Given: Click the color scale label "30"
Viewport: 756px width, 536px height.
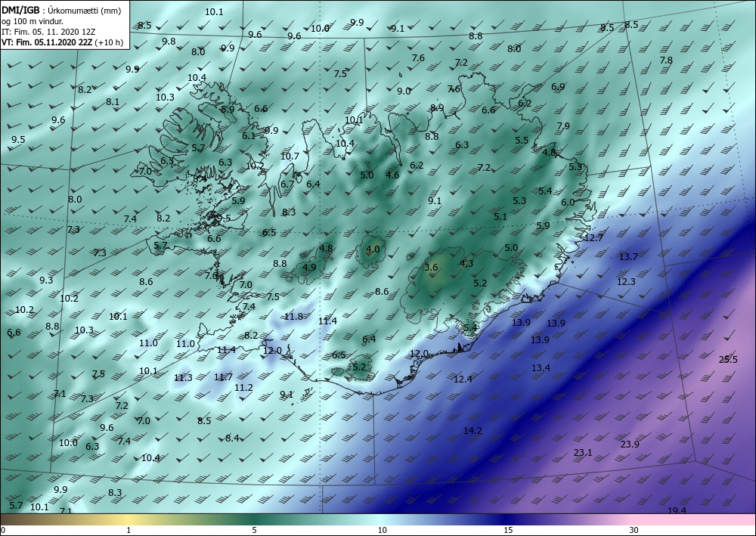Looking at the screenshot, I should (x=634, y=531).
